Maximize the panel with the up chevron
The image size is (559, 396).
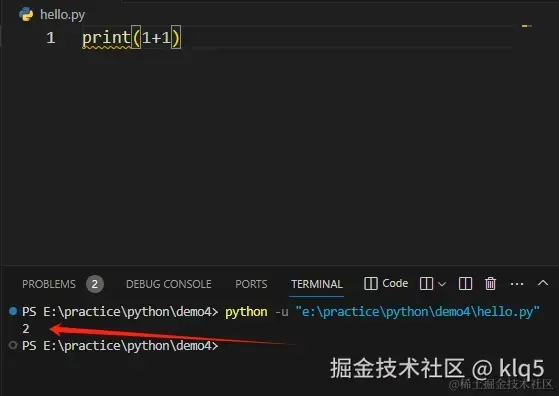click(543, 283)
